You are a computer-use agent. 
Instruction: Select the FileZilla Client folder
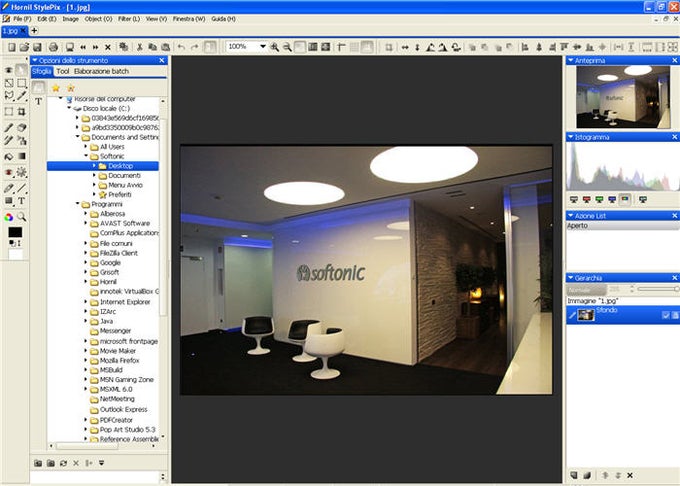118,253
